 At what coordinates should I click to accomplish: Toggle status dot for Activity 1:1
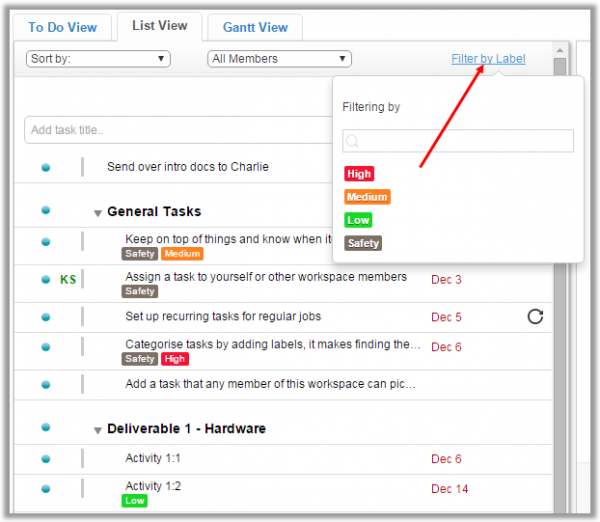click(x=46, y=458)
